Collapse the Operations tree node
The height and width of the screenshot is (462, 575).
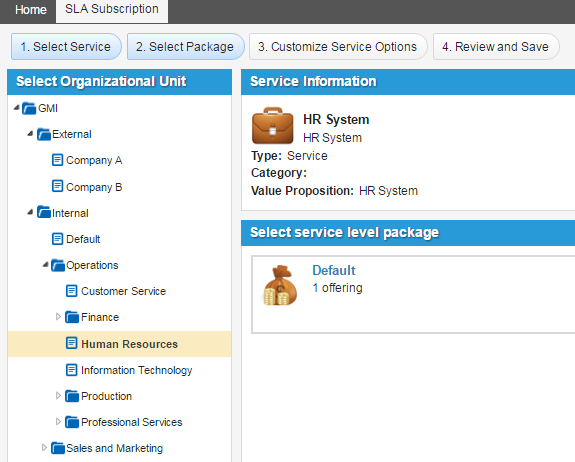pos(45,264)
